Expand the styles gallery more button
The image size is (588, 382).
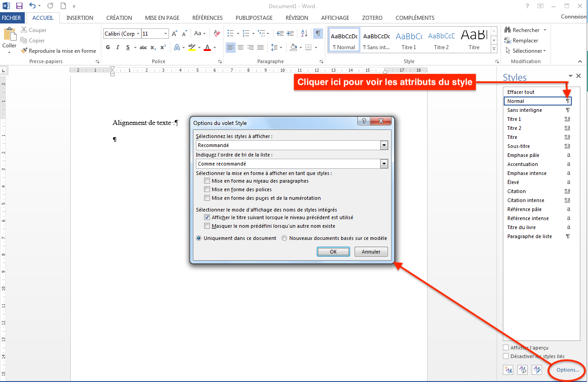click(494, 49)
